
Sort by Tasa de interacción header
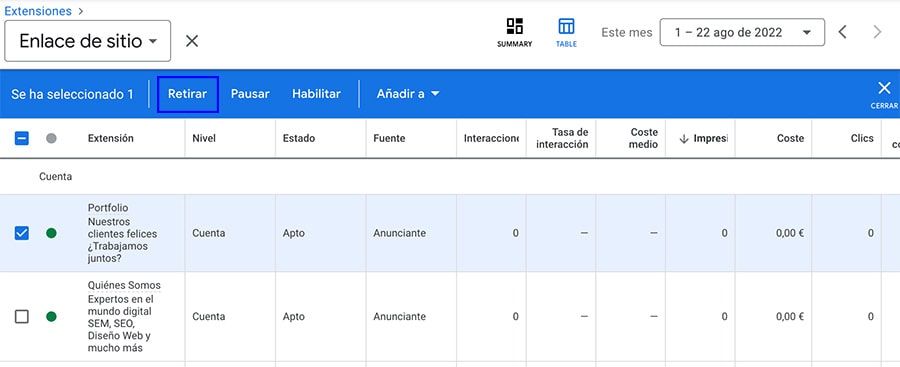[x=562, y=138]
